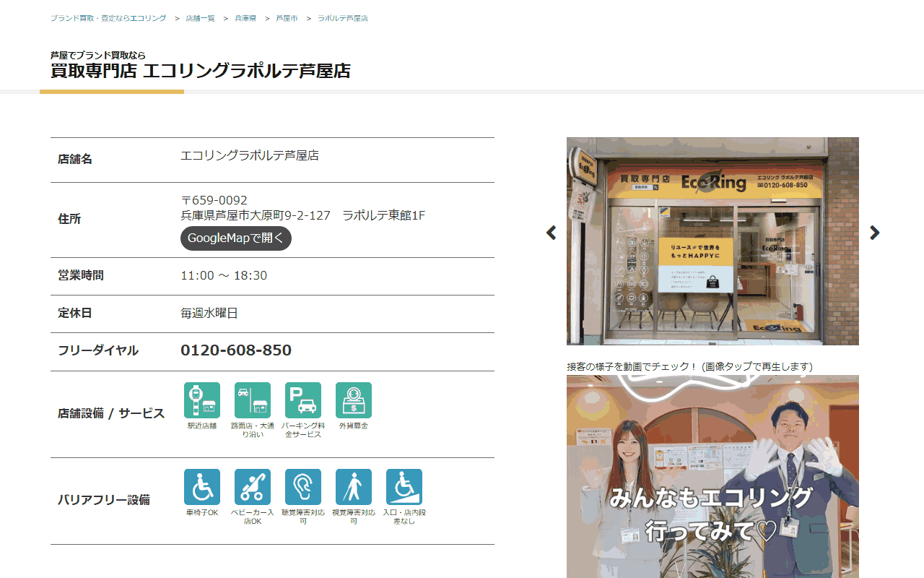Screen dimensions: 924x578
Task: Click the subtitle 芦屋でブランド買取なら
Action: tap(98, 55)
